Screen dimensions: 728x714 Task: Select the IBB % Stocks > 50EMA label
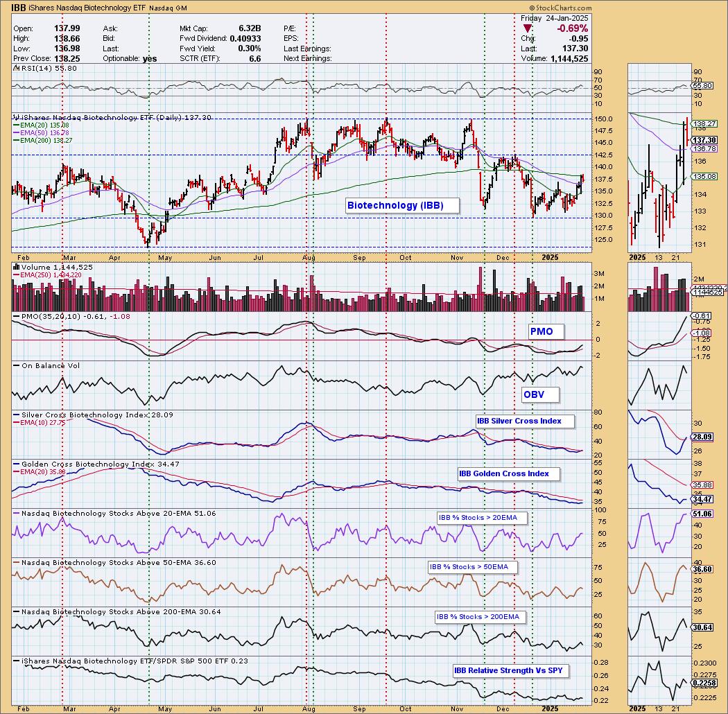coord(469,567)
